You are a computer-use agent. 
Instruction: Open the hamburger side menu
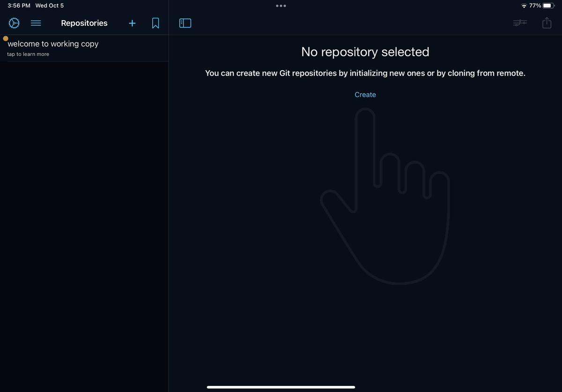coord(36,23)
